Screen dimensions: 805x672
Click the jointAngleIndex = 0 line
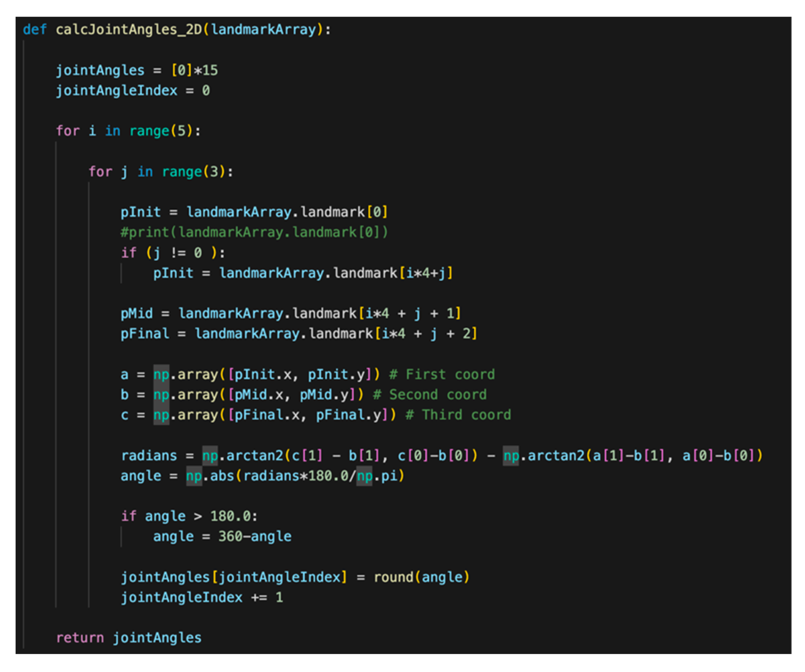click(133, 90)
